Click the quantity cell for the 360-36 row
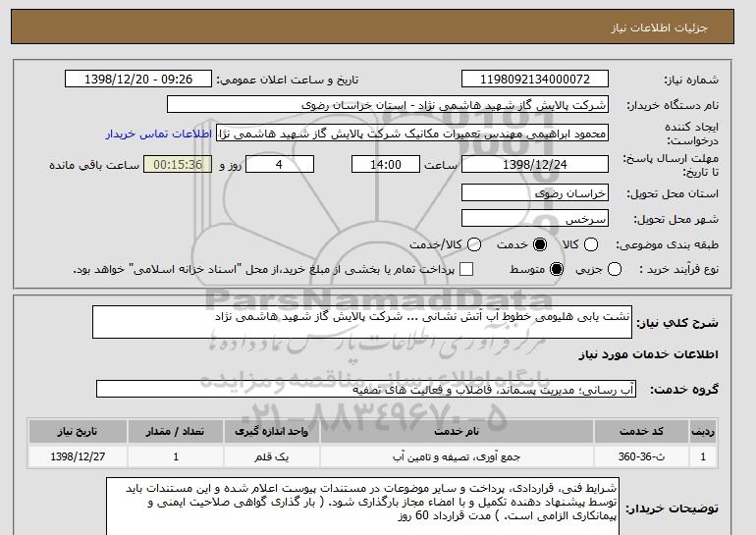 (x=176, y=456)
